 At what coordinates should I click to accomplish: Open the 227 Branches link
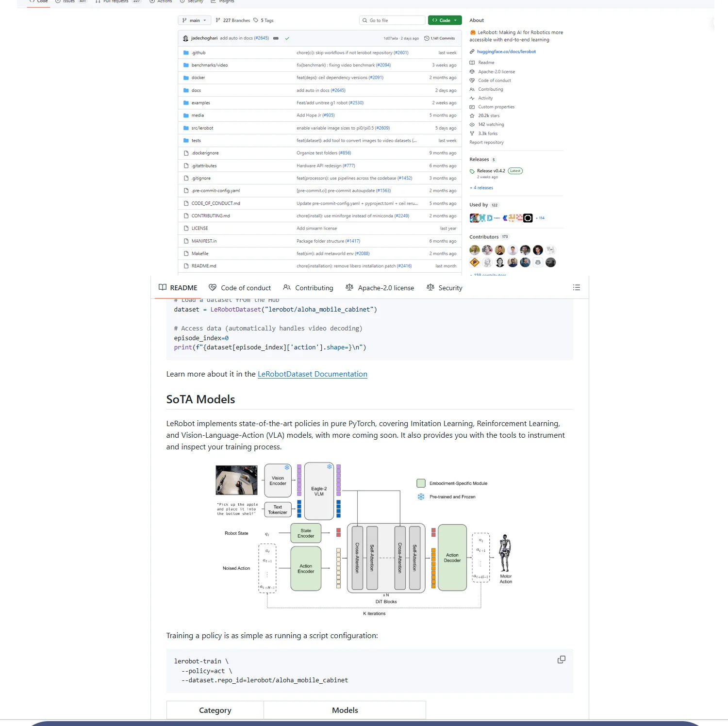point(233,20)
